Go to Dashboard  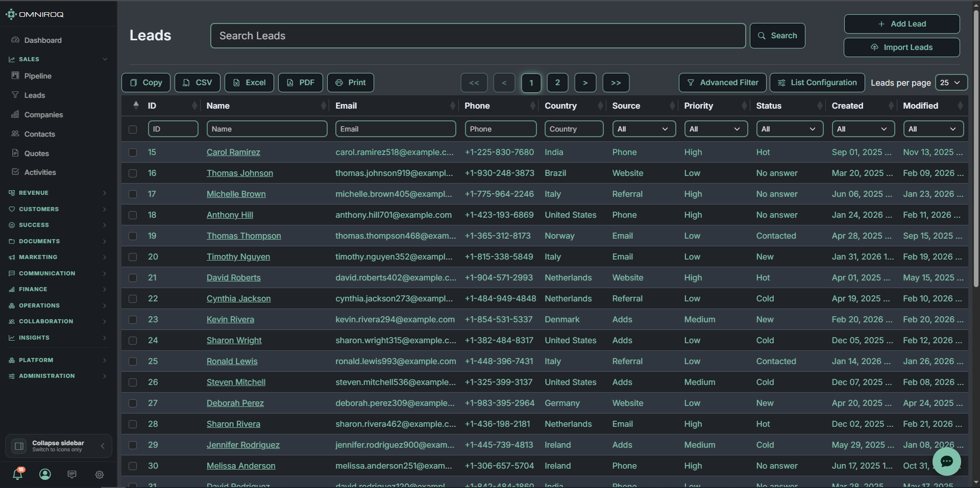[43, 40]
